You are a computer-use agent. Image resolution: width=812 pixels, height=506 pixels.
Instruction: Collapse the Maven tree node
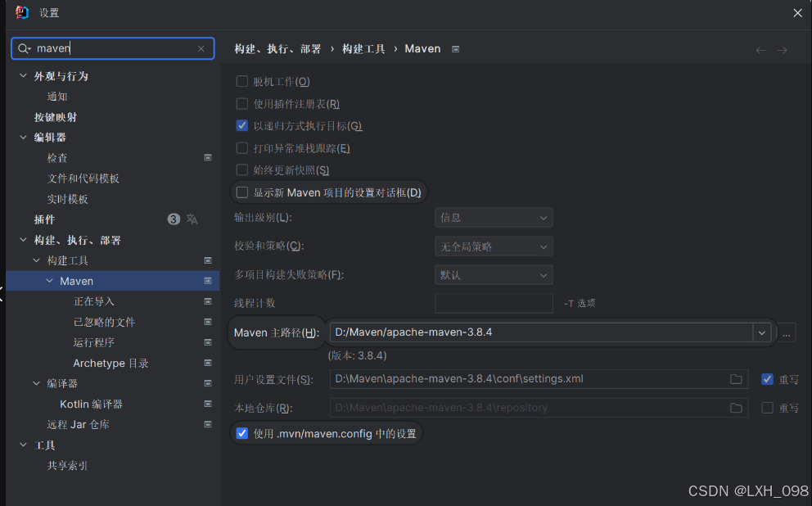[x=50, y=281]
